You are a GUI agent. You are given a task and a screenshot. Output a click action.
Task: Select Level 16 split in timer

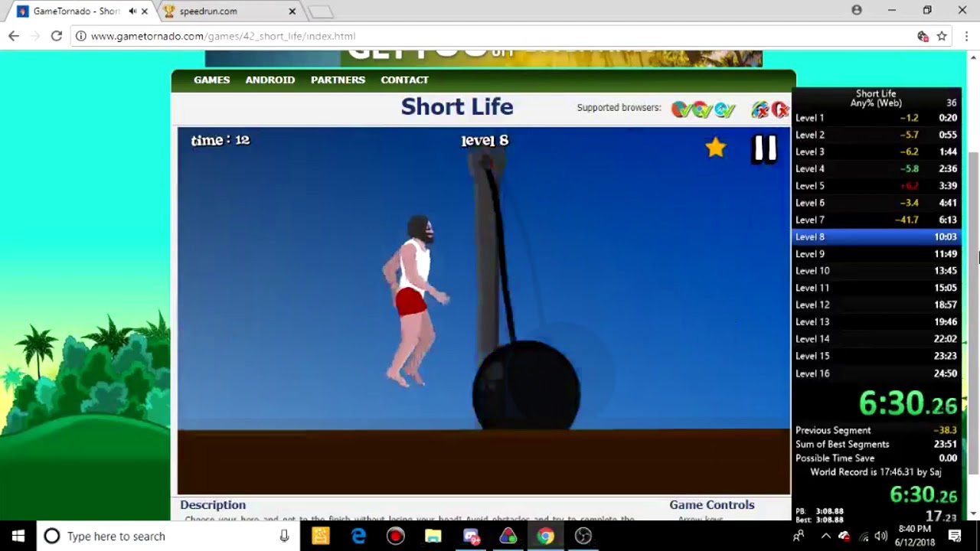point(876,373)
